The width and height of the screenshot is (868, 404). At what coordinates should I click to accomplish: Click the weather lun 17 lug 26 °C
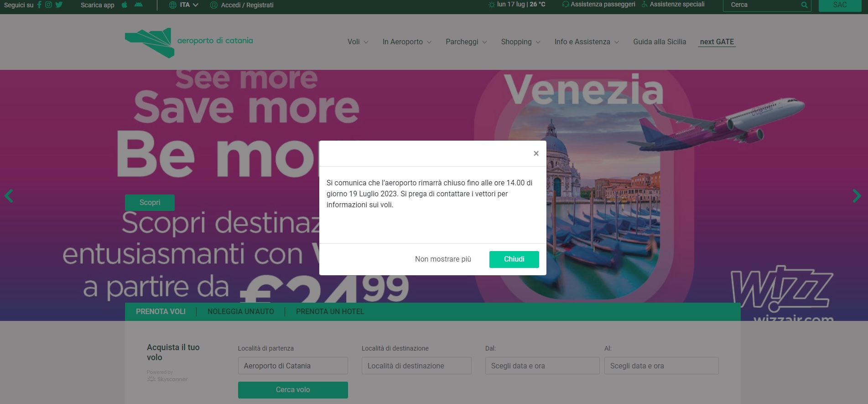tap(517, 5)
